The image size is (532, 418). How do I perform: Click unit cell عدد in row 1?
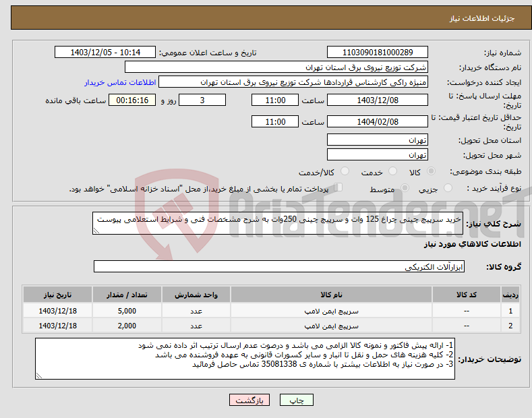[x=196, y=311]
